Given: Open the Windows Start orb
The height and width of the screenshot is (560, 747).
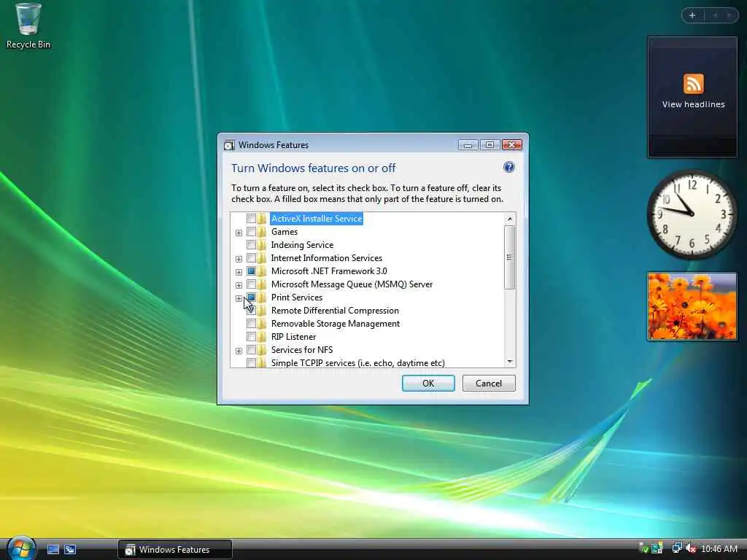Looking at the screenshot, I should (x=21, y=548).
